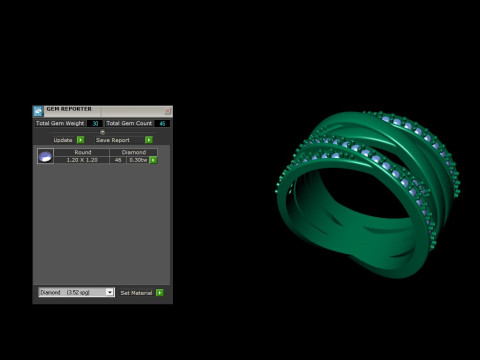Click the Total Gem Weight value .30
This screenshot has height=360, width=480.
[x=95, y=124]
